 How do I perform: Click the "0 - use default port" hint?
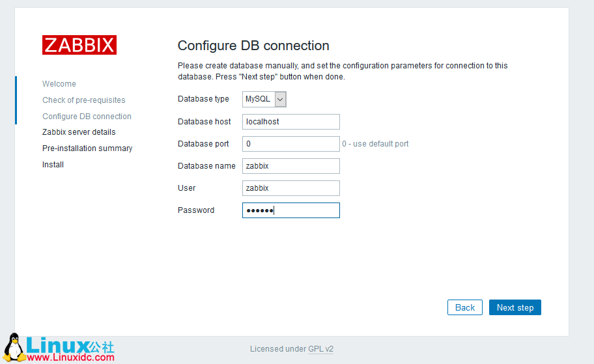[375, 144]
